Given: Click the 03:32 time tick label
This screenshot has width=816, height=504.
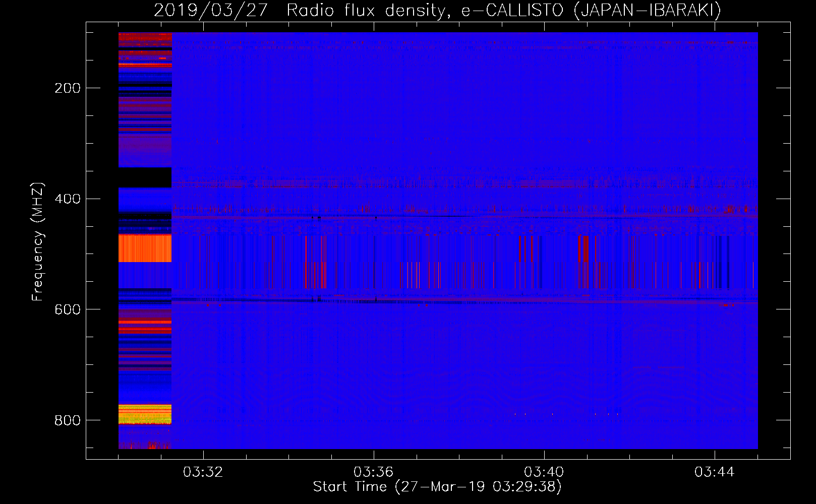Looking at the screenshot, I should click(203, 472).
